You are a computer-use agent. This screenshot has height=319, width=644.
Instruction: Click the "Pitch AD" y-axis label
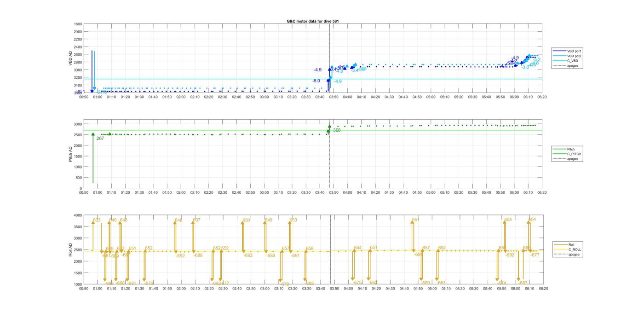[71, 154]
